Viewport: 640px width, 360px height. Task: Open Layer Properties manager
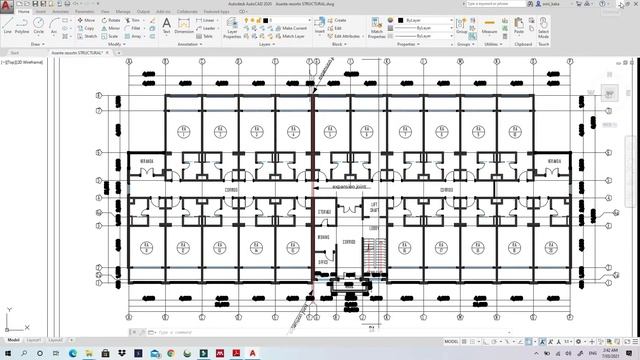tap(232, 28)
